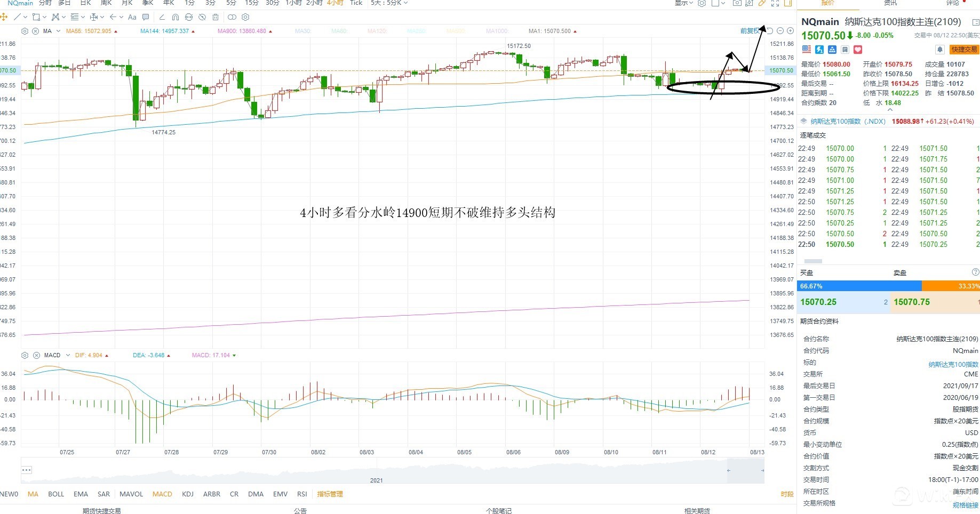Open the 规格链接 specification link

pos(965,505)
